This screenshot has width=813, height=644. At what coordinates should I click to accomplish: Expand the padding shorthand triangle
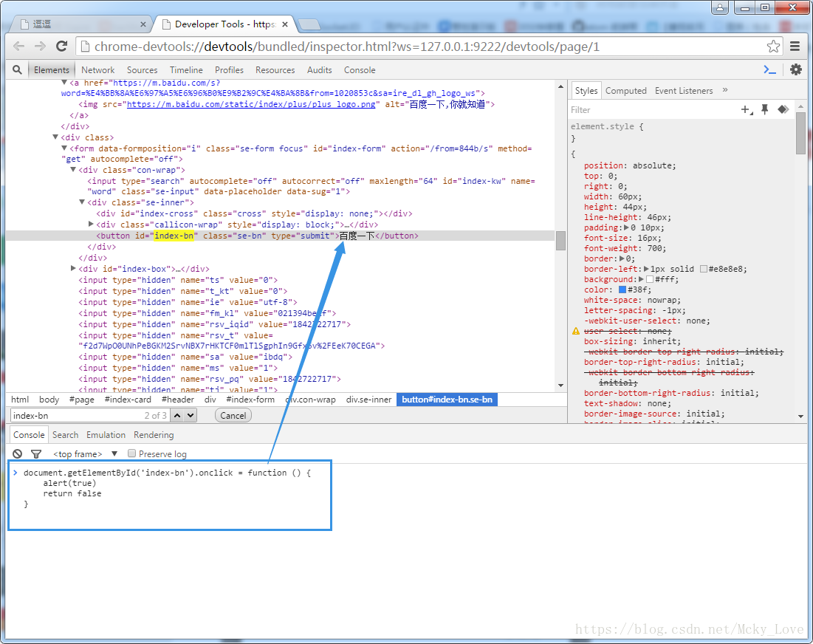click(x=626, y=227)
